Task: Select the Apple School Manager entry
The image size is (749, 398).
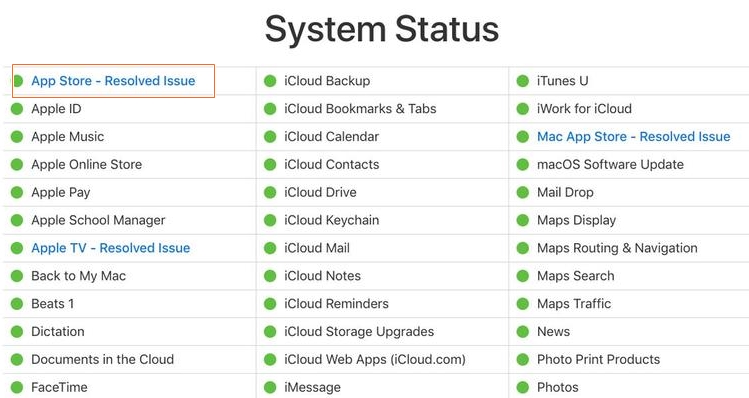Action: pyautogui.click(x=98, y=220)
